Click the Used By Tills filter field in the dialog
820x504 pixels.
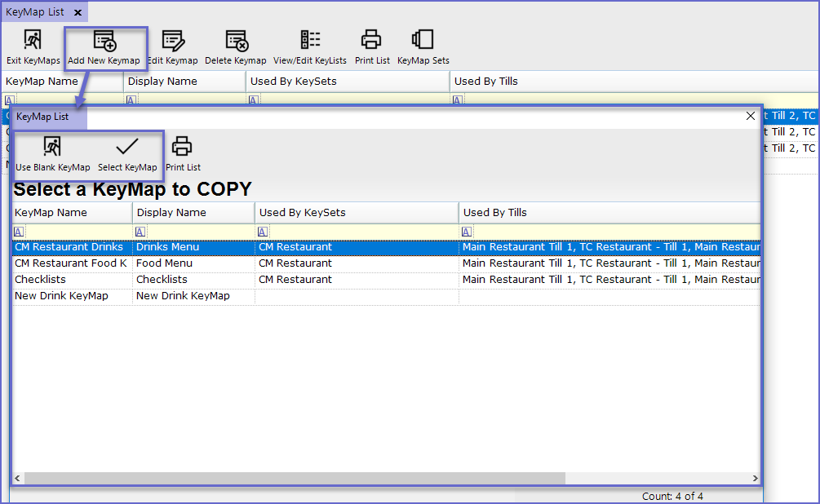coord(612,232)
